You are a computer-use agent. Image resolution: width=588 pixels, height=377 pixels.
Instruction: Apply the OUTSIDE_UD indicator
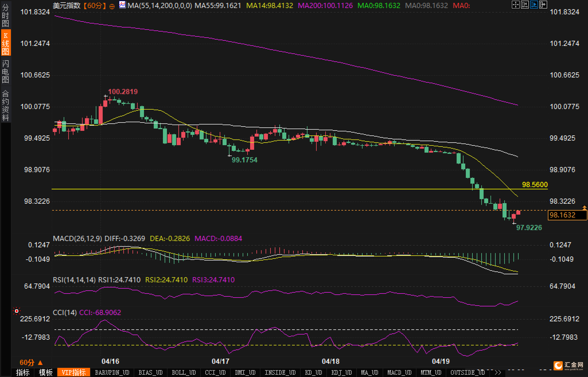click(x=468, y=372)
